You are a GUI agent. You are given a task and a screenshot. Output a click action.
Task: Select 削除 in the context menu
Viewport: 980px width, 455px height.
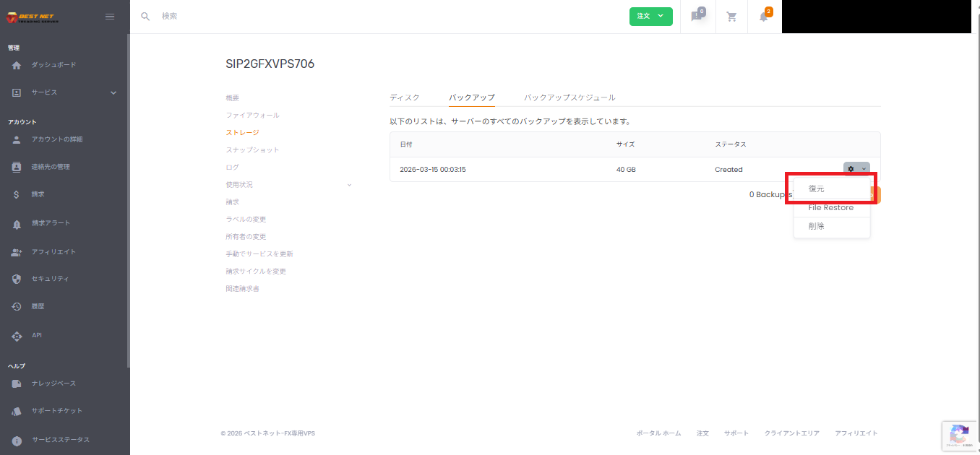815,225
